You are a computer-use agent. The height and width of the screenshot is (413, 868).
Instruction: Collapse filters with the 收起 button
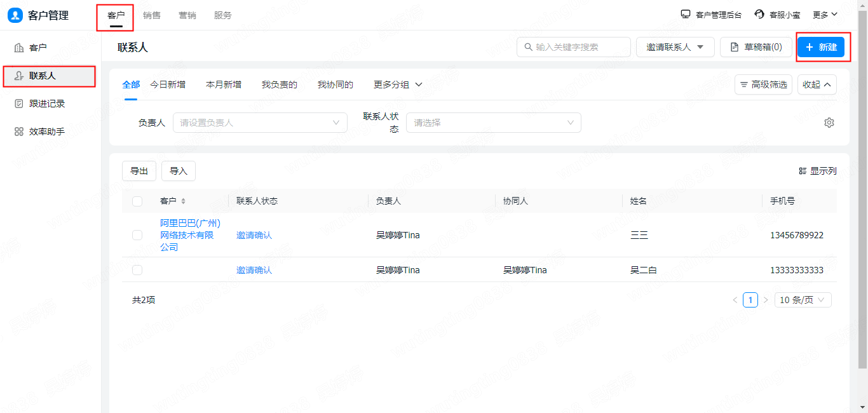(817, 85)
